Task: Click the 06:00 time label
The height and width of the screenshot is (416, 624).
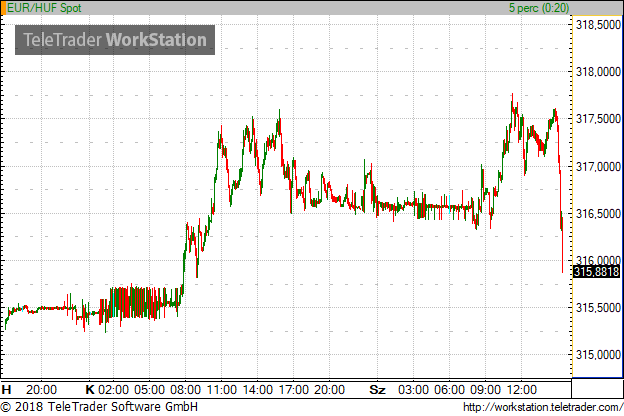Action: [x=449, y=389]
